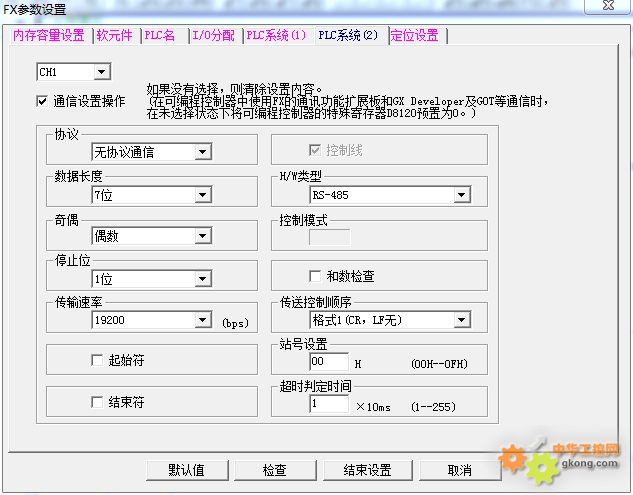
Task: Click the (00H--0FH) range text
Action: 439,364
